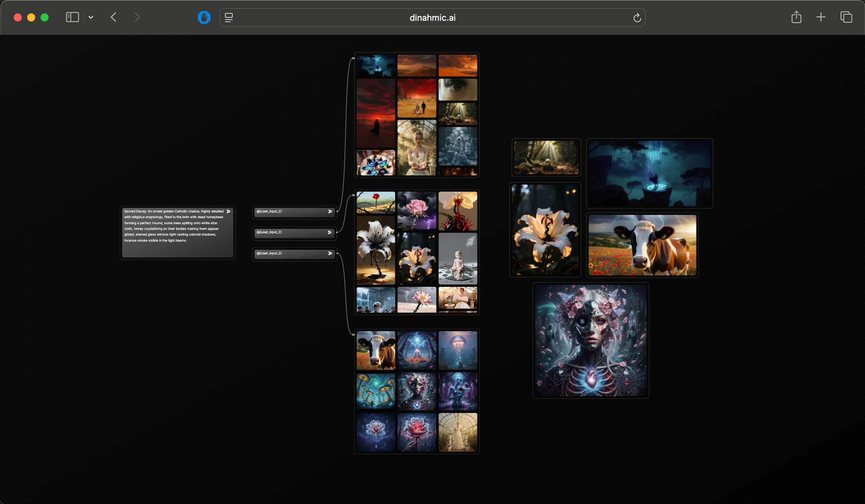Toggle the Safari sidebar

pos(72,17)
